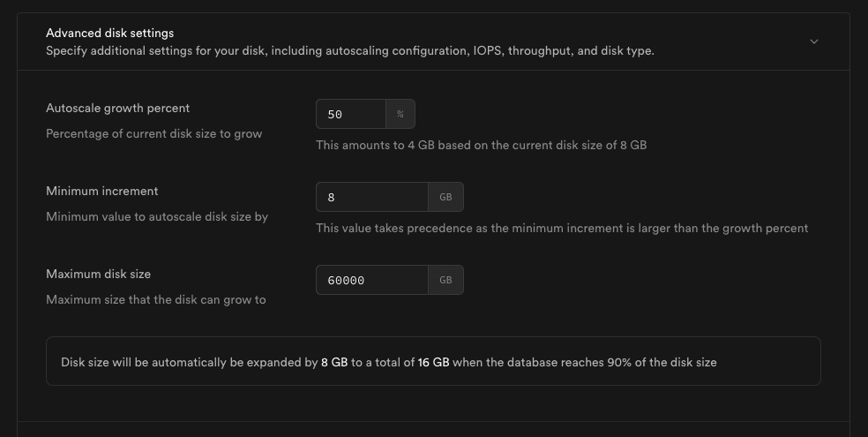Click the 'This amounts to 4 GB' helper text

click(481, 145)
